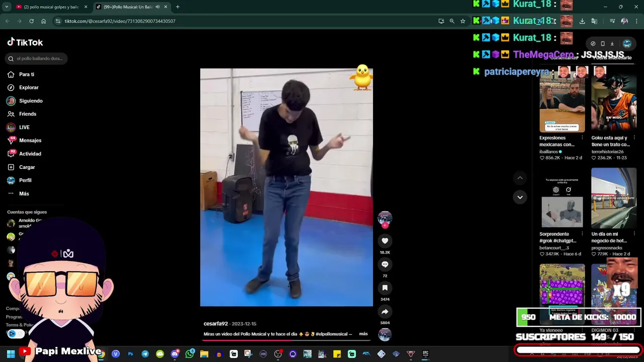Open the Windows Start menu

pos(11,354)
